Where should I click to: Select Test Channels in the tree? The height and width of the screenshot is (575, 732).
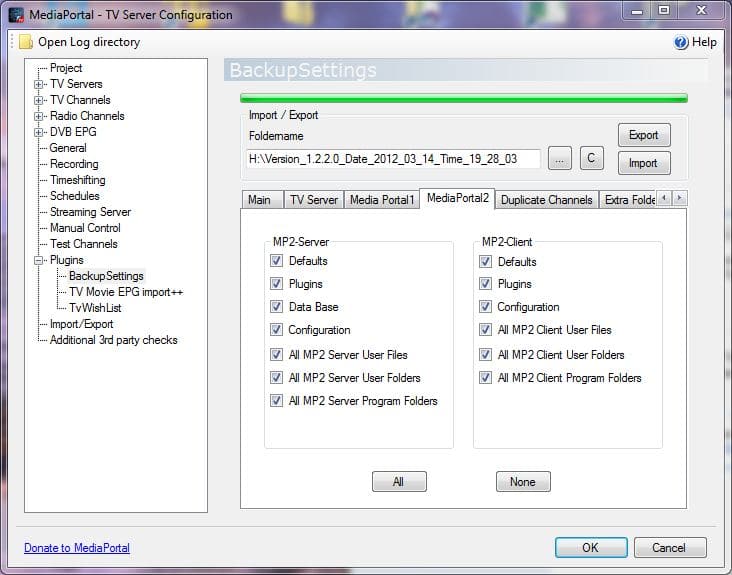pyautogui.click(x=84, y=244)
